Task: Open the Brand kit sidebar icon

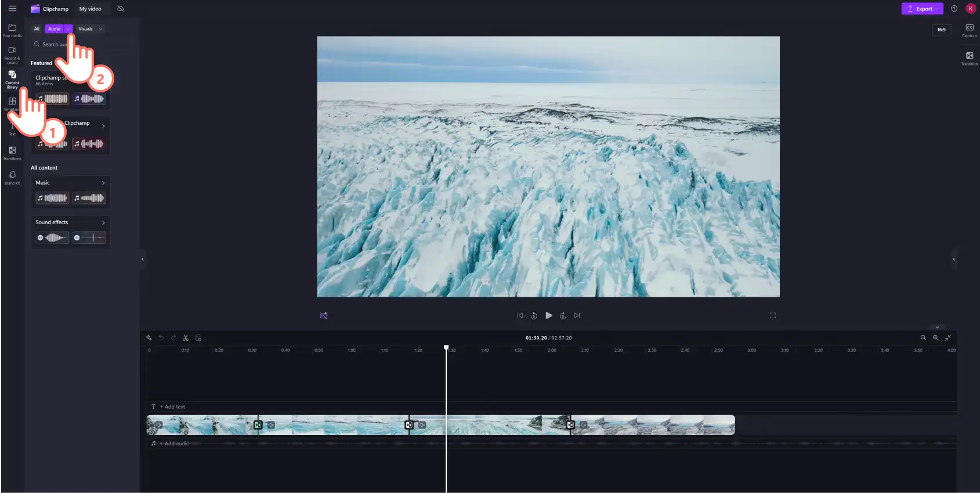Action: point(12,177)
